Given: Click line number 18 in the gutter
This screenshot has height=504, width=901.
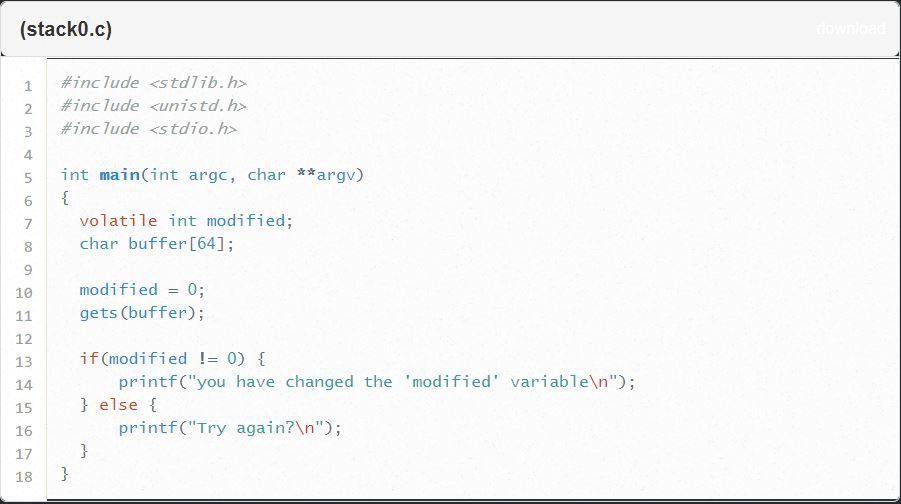Looking at the screenshot, I should click(x=24, y=476).
